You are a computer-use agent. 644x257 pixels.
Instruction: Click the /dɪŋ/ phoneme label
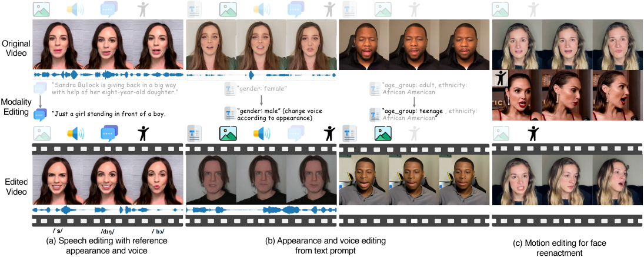click(x=108, y=231)
